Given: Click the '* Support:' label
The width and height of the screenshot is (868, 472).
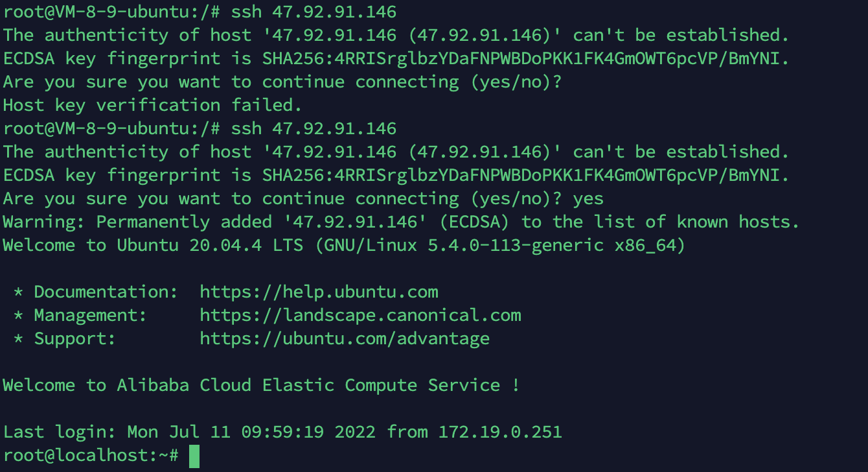Looking at the screenshot, I should click(65, 338).
